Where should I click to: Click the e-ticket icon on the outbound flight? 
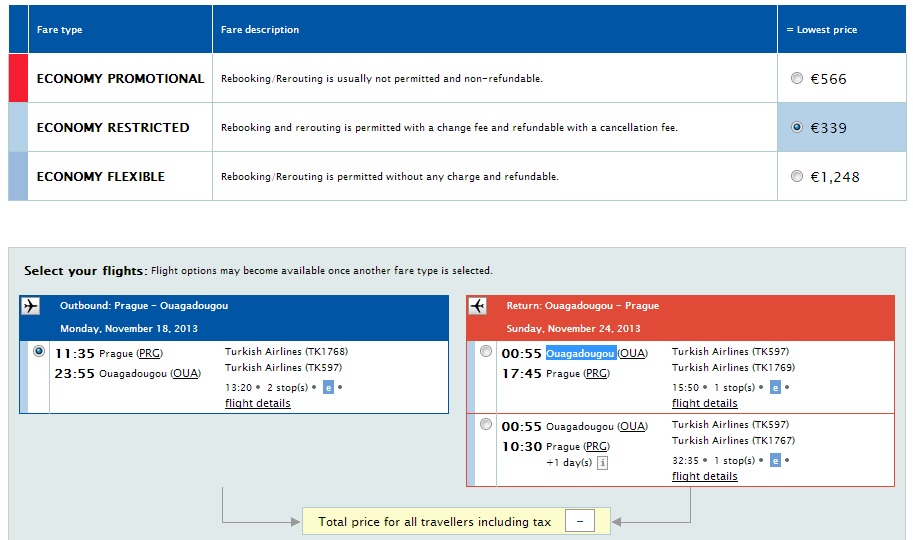point(328,387)
